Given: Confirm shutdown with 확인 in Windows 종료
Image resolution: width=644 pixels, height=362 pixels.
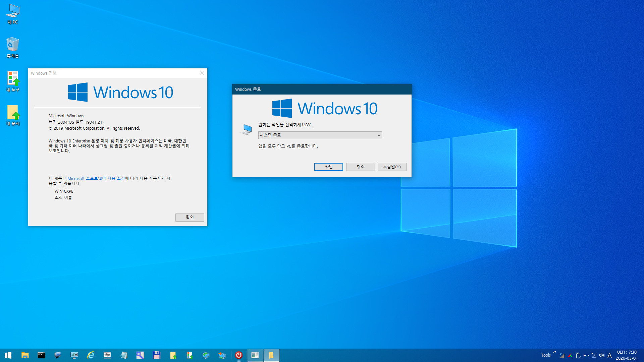Looking at the screenshot, I should tap(328, 167).
